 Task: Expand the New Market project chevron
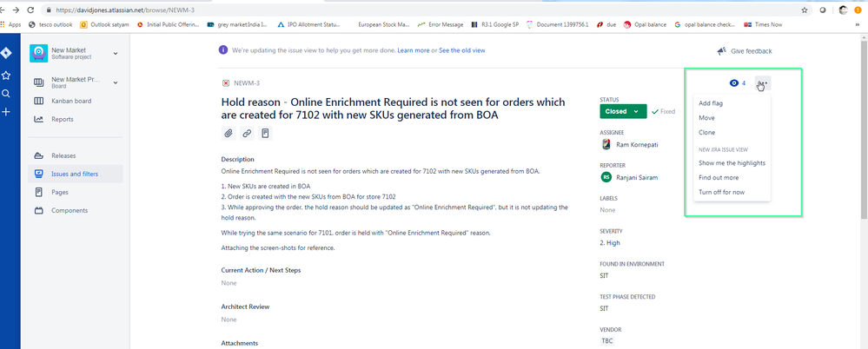pyautogui.click(x=116, y=53)
